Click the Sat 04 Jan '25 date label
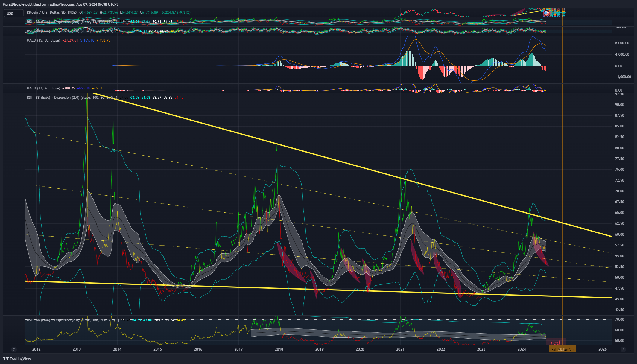 point(562,349)
